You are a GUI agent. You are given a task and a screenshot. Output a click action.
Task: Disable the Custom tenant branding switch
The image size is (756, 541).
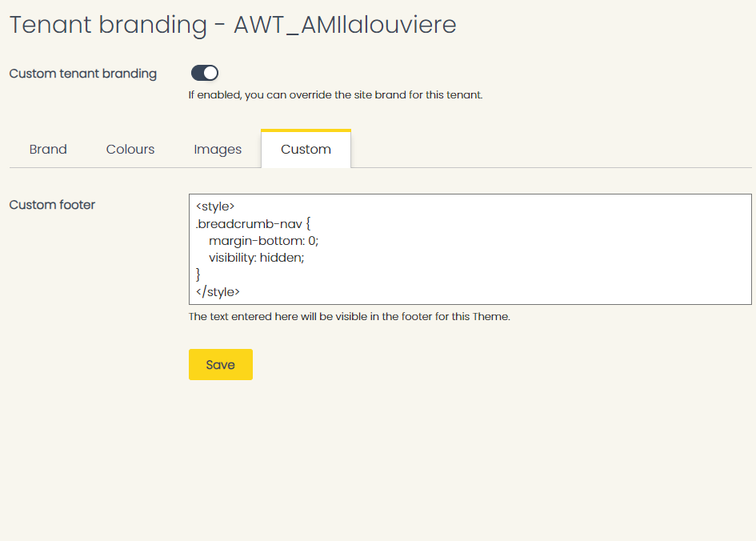tap(205, 74)
